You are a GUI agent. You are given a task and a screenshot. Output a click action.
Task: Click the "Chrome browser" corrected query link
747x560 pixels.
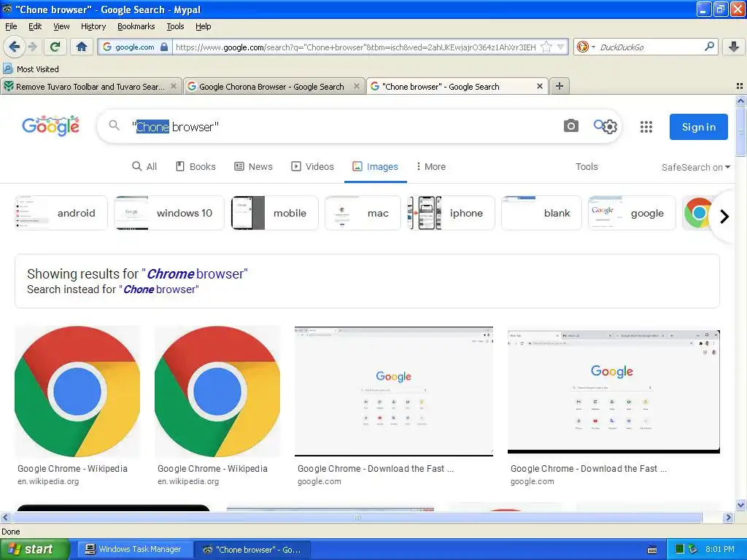[x=196, y=274]
